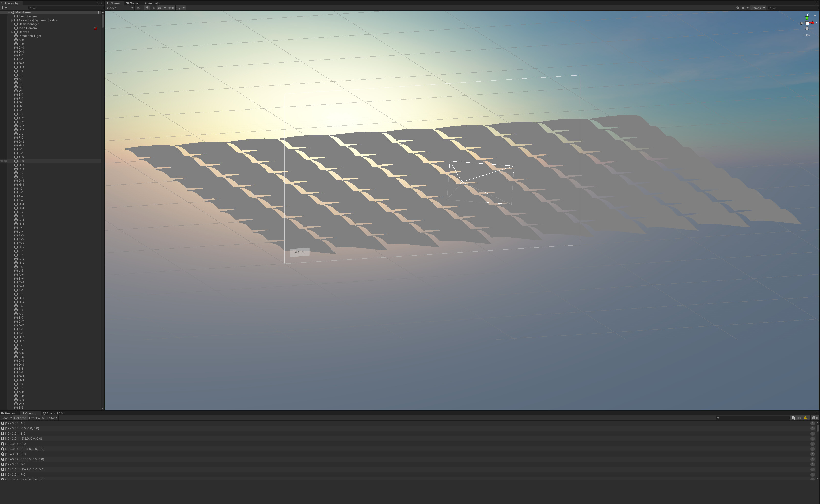Click the scene visibility hidden-objects eye icon
Viewport: 820px width, 504px height.
(171, 8)
